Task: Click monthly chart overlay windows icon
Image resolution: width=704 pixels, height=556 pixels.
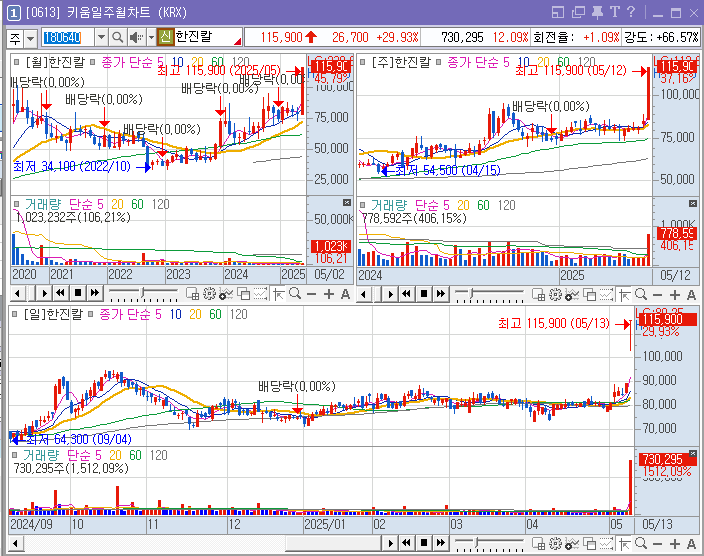Action: click(x=243, y=294)
